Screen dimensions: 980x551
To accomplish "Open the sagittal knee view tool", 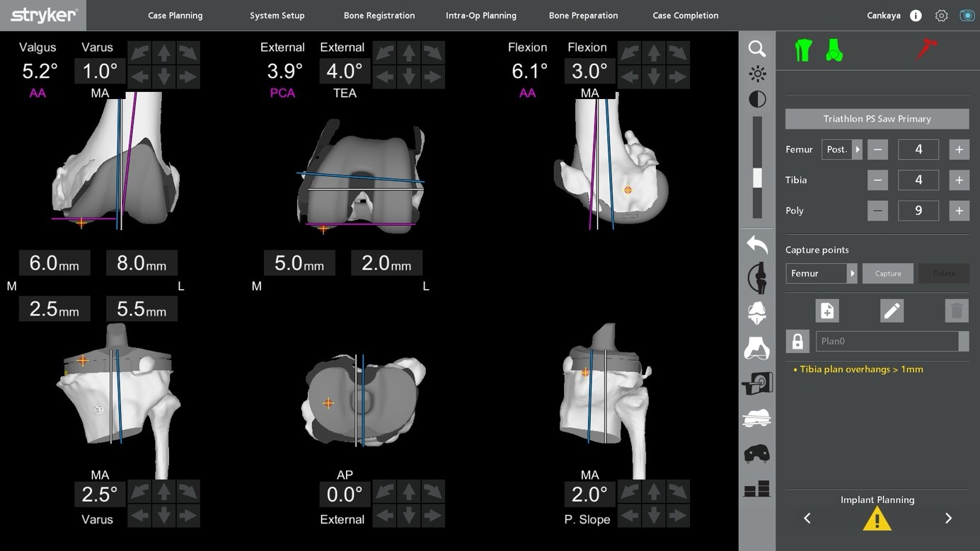I will [x=756, y=277].
